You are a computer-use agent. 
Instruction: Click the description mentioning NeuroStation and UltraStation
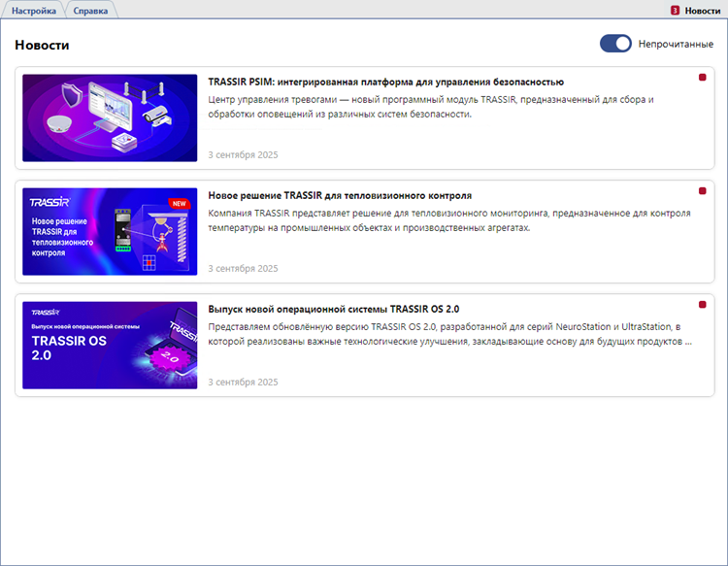tap(449, 334)
